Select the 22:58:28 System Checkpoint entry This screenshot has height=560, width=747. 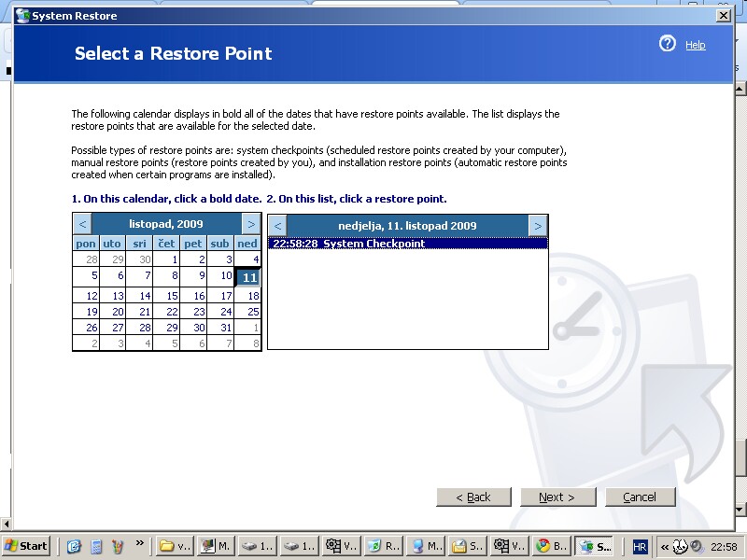click(x=408, y=244)
